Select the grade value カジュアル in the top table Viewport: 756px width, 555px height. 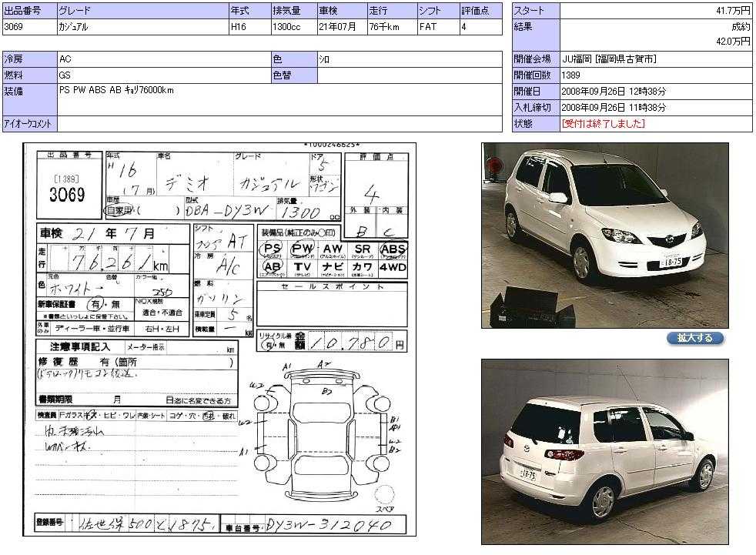(x=73, y=27)
